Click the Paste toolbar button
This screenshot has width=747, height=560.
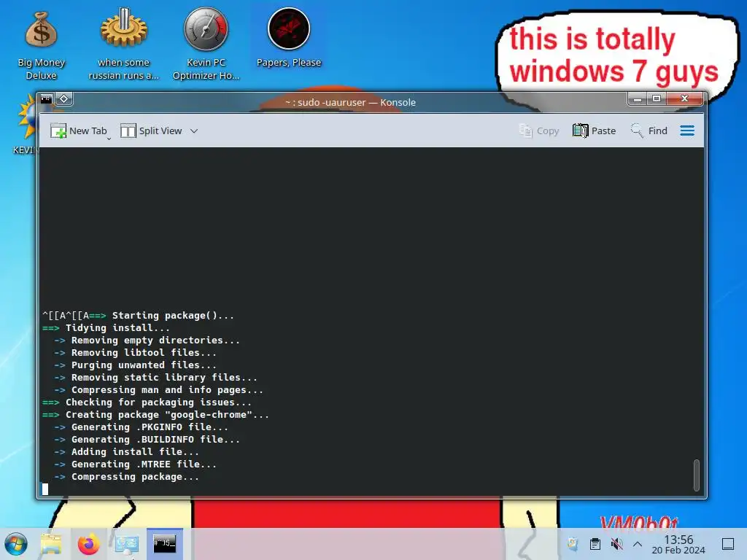pyautogui.click(x=594, y=131)
